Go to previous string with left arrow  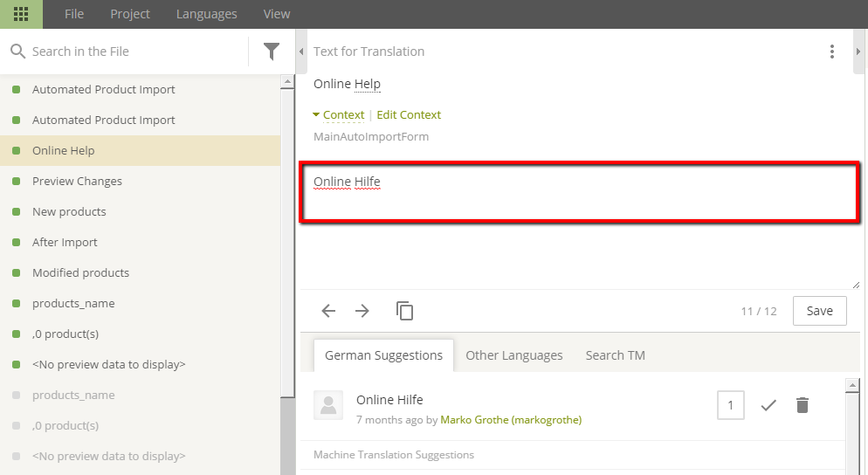click(x=328, y=311)
